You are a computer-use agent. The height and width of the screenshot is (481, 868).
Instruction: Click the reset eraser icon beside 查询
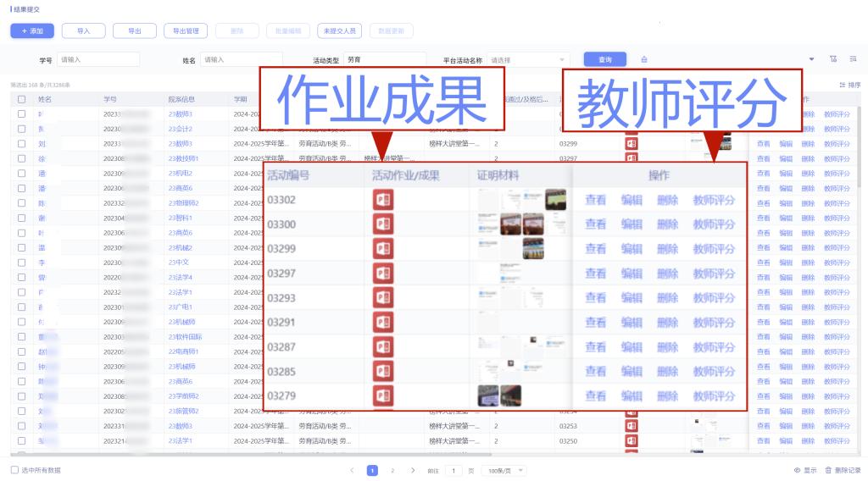(x=644, y=59)
